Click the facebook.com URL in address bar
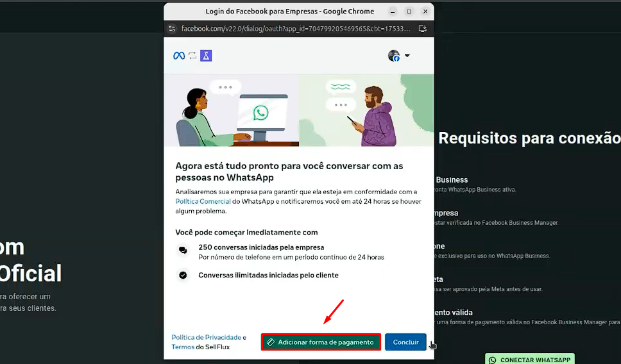This screenshot has width=621, height=364. 295,28
